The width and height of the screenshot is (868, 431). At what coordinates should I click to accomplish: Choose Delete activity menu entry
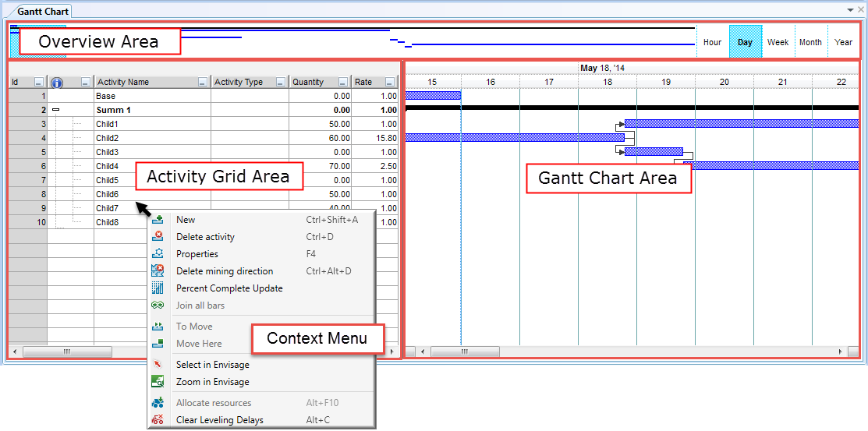point(205,237)
